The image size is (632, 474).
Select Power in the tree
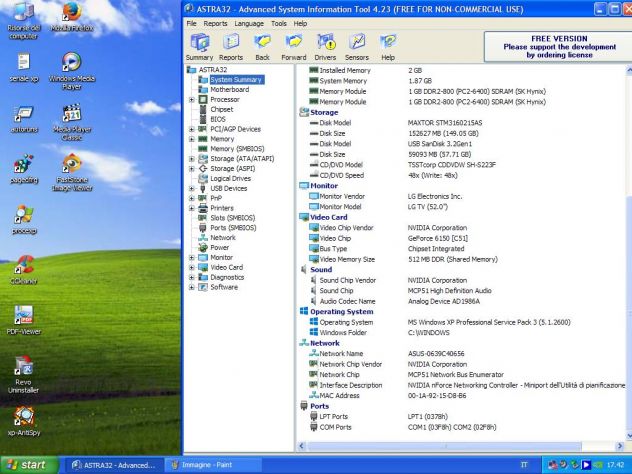[x=219, y=247]
